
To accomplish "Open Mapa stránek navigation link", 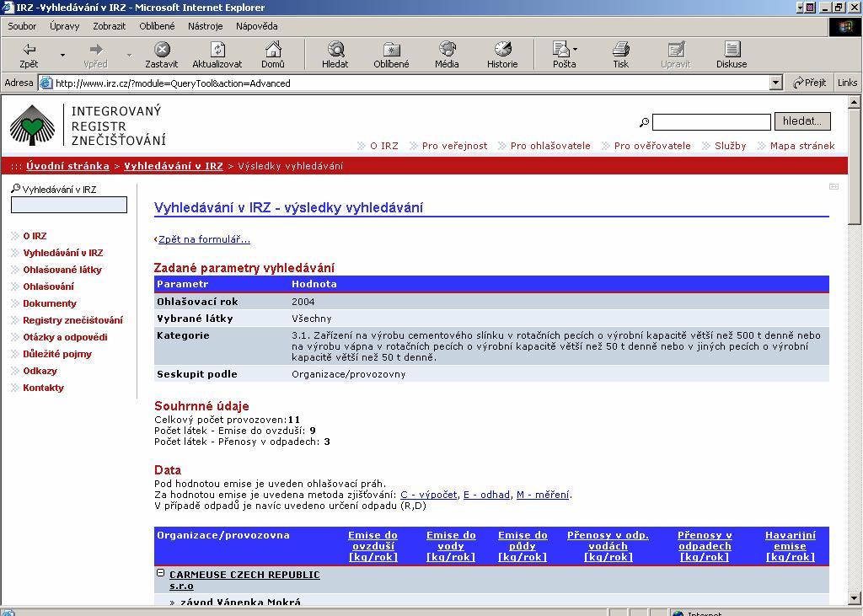I will [802, 146].
